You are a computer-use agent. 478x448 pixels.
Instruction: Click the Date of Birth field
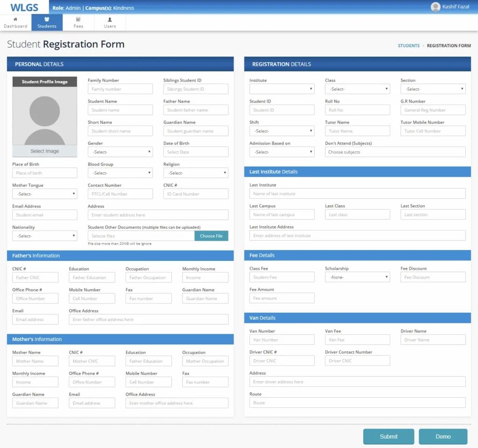click(x=196, y=152)
